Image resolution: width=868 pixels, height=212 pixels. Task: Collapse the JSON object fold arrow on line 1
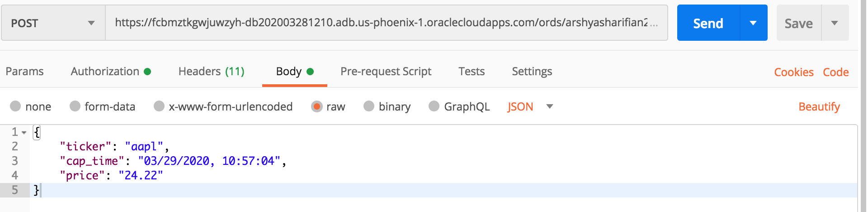pyautogui.click(x=24, y=133)
